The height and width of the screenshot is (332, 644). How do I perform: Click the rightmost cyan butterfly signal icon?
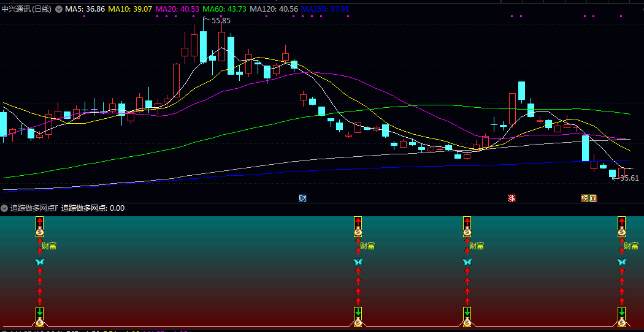pos(622,262)
